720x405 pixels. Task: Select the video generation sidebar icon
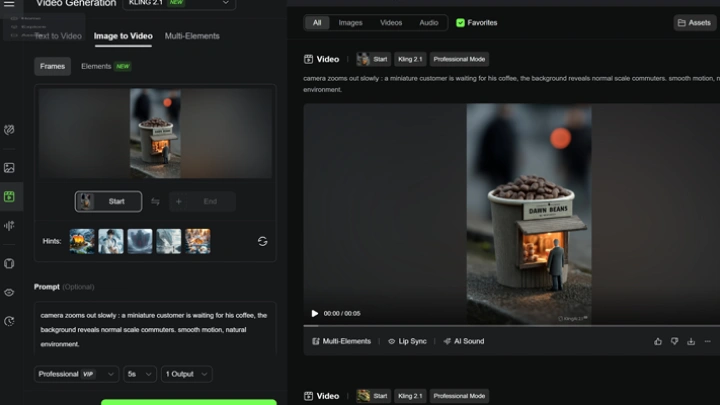point(9,197)
